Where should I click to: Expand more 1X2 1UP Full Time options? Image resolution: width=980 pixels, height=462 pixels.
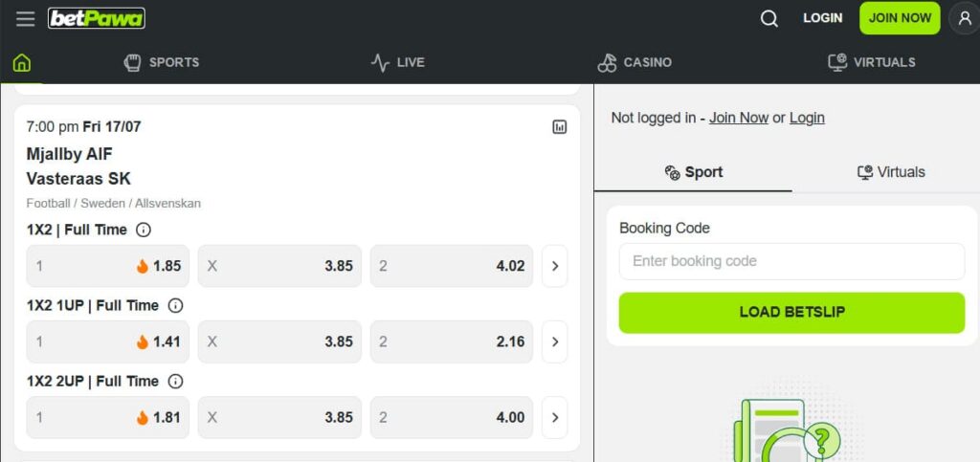pyautogui.click(x=555, y=341)
